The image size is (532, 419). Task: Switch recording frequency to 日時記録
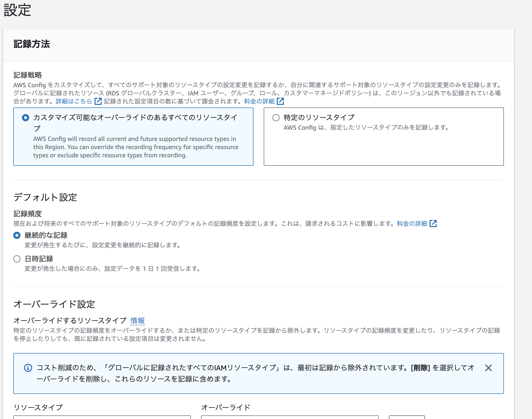[17, 259]
